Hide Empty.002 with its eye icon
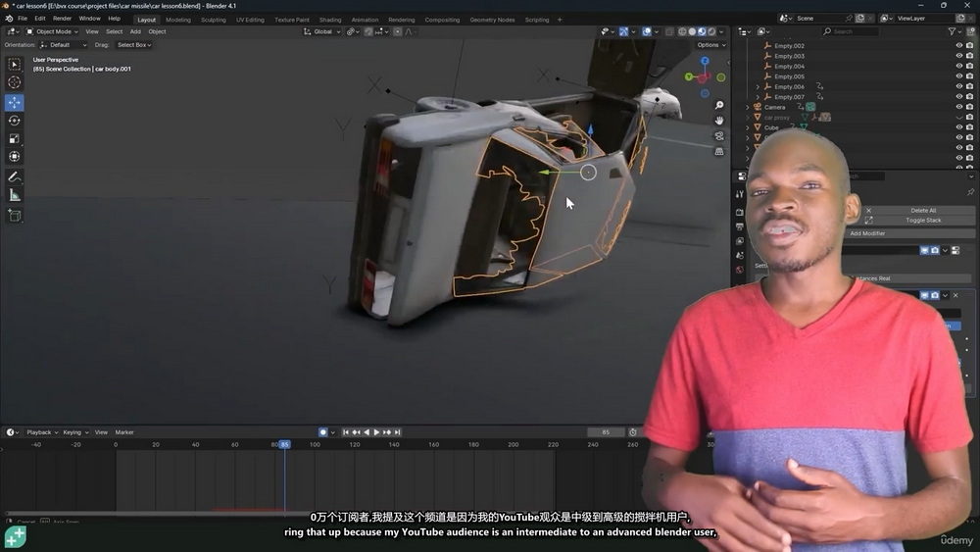The image size is (980, 552). tap(958, 46)
